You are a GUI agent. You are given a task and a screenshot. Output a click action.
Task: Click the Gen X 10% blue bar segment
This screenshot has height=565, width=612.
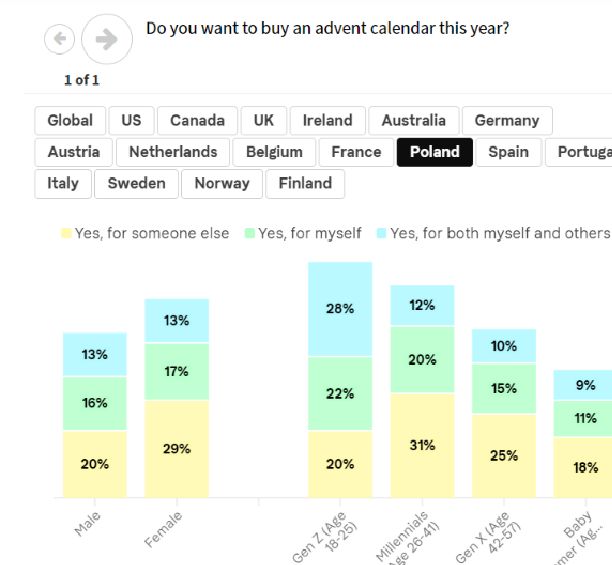[504, 346]
